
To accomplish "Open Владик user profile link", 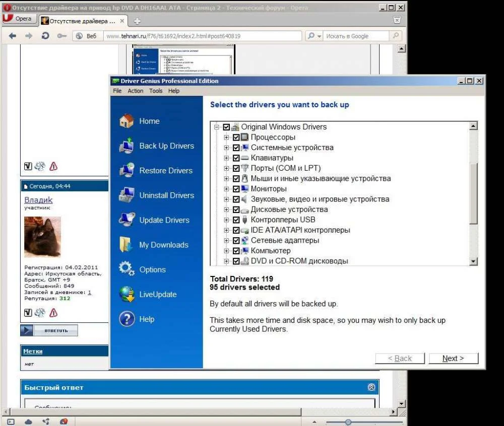I will [38, 200].
